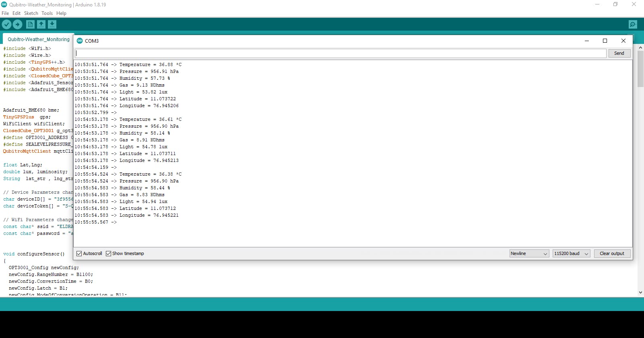The height and width of the screenshot is (338, 644).
Task: Click code line 'Adafruit_BME680 bme;'
Action: (x=31, y=110)
